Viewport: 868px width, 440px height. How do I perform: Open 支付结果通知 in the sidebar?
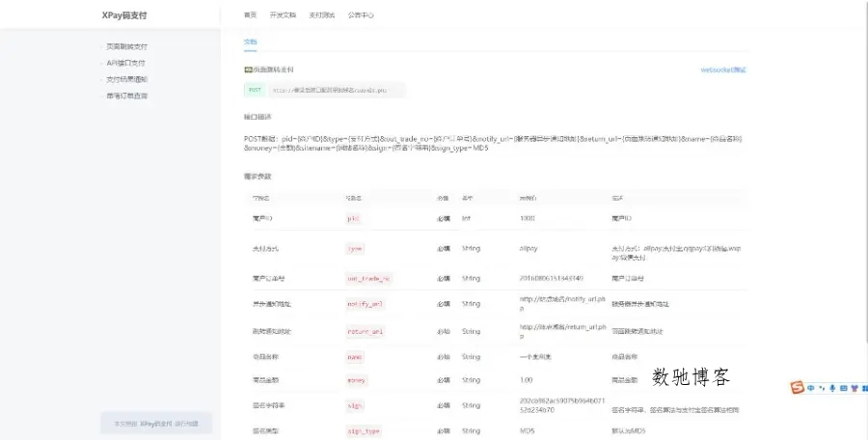coord(126,79)
